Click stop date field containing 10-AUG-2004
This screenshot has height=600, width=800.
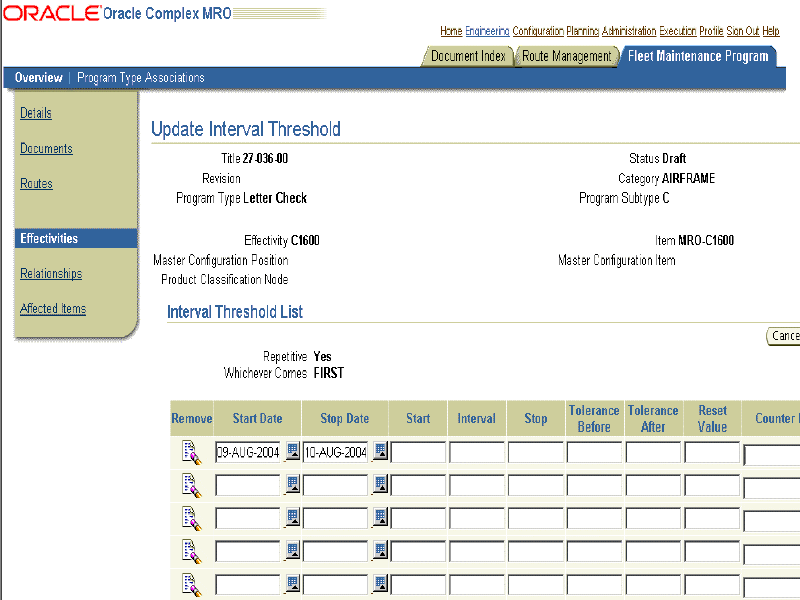point(336,452)
